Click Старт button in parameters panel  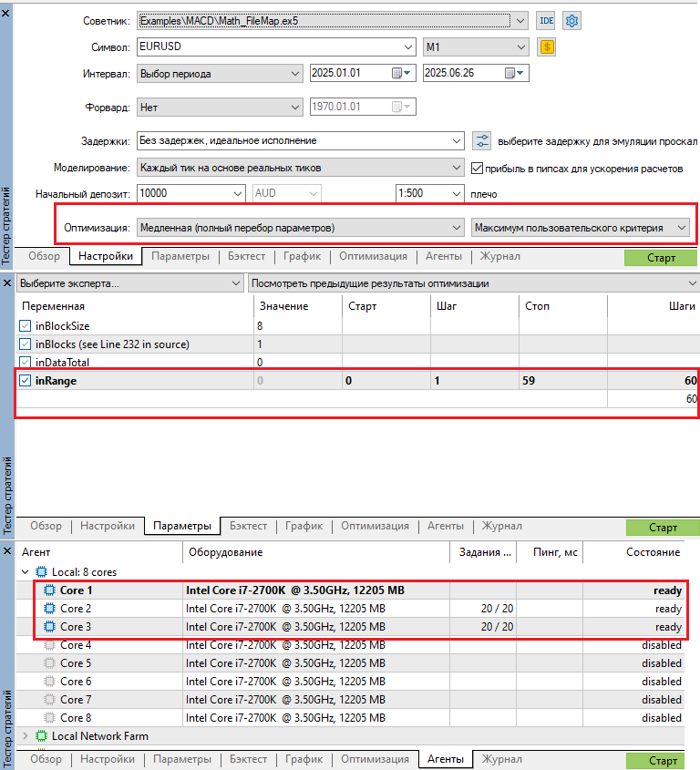click(663, 528)
